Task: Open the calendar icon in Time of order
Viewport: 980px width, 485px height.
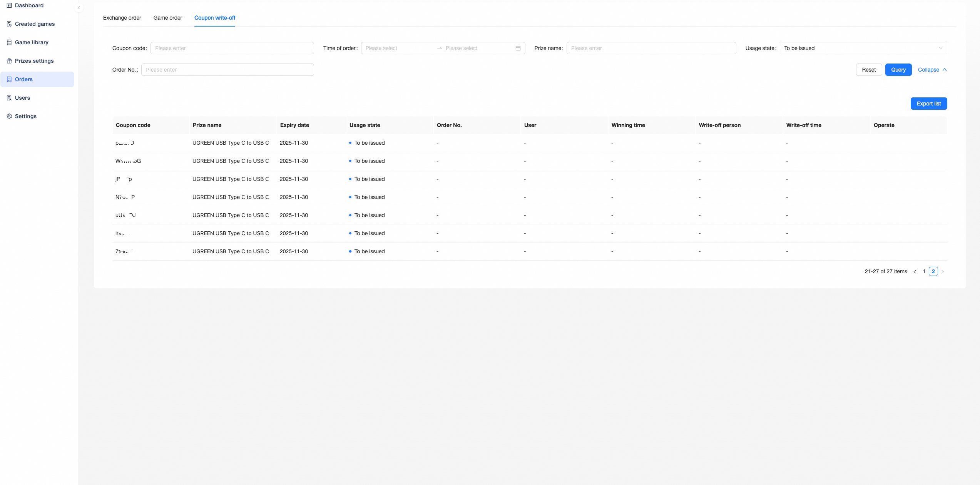Action: (x=518, y=48)
